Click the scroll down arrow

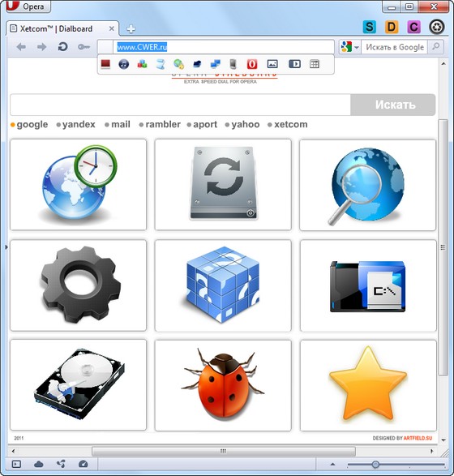[x=443, y=440]
